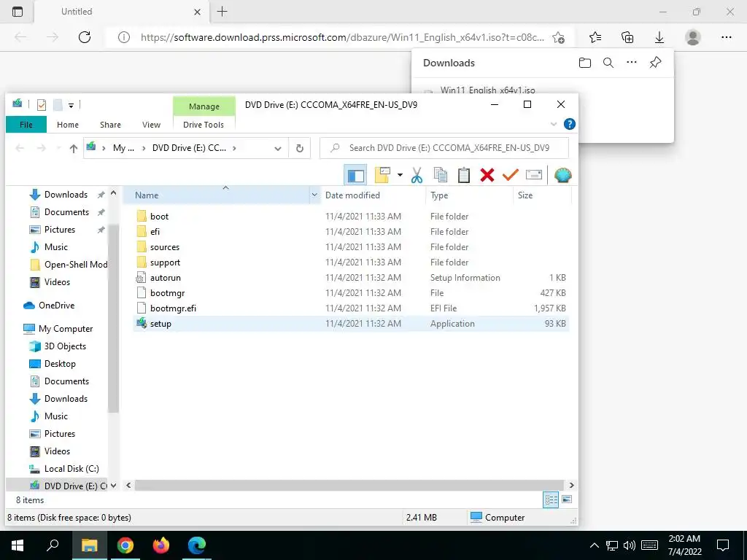This screenshot has width=747, height=560.
Task: Click the Explorer help question mark icon
Action: [x=569, y=124]
